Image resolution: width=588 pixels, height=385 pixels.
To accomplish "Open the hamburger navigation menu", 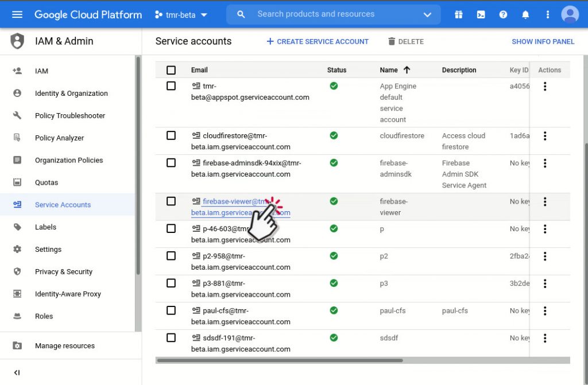I will click(17, 14).
